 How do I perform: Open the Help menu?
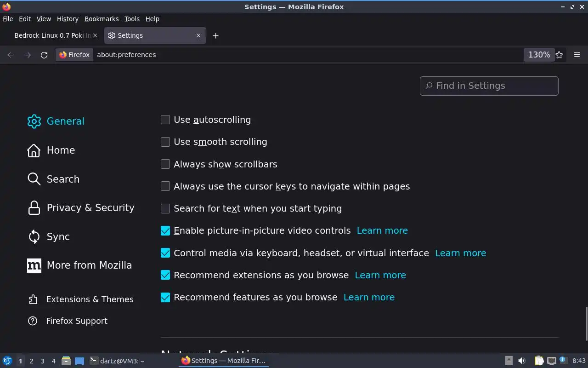click(152, 19)
